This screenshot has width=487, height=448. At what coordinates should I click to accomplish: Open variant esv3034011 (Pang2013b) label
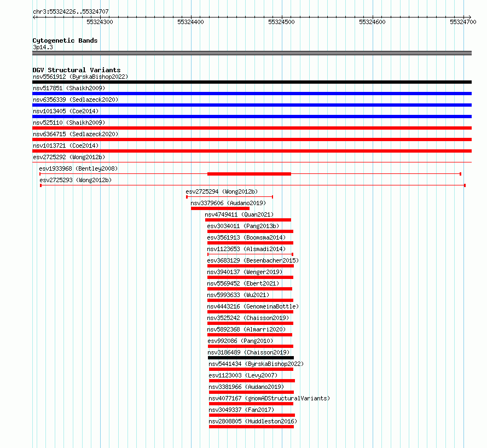243,226
